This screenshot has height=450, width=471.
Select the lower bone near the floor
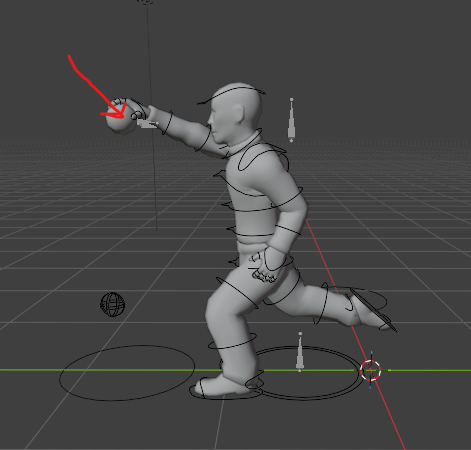tap(300, 352)
